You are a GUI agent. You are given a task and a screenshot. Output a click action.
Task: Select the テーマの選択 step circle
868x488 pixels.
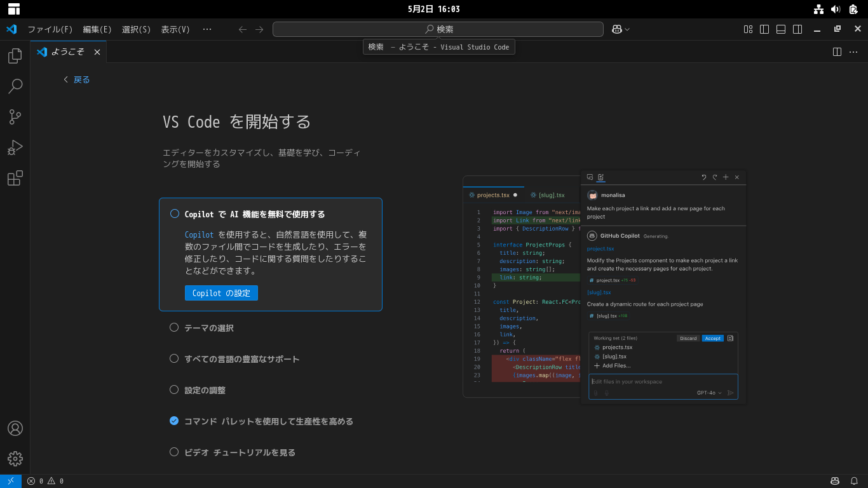tap(174, 327)
